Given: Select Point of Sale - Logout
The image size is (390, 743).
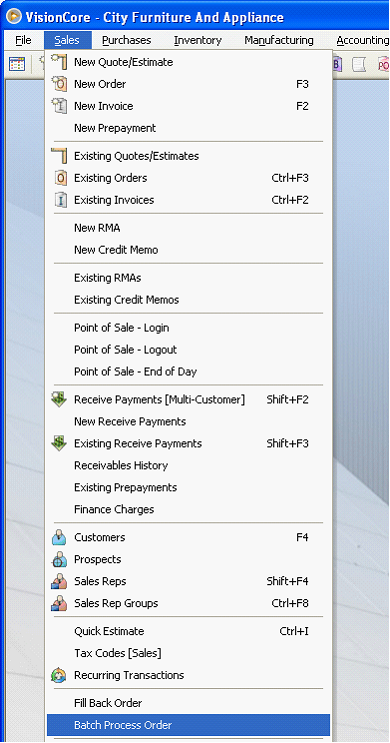Looking at the screenshot, I should (x=188, y=349).
